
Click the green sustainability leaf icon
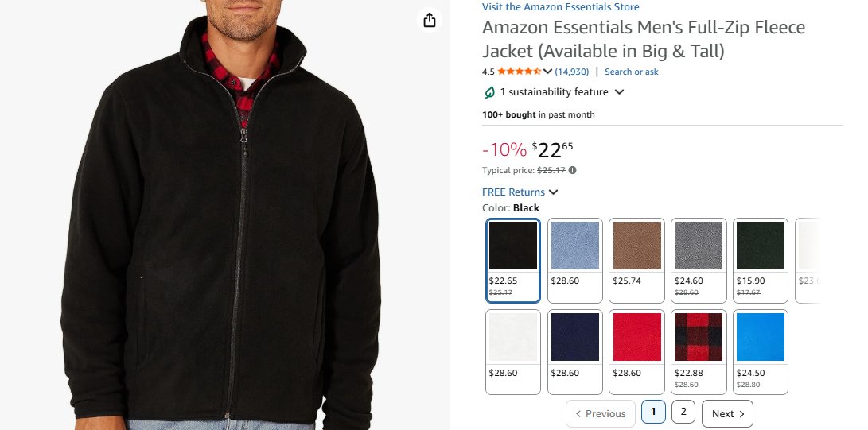(489, 92)
